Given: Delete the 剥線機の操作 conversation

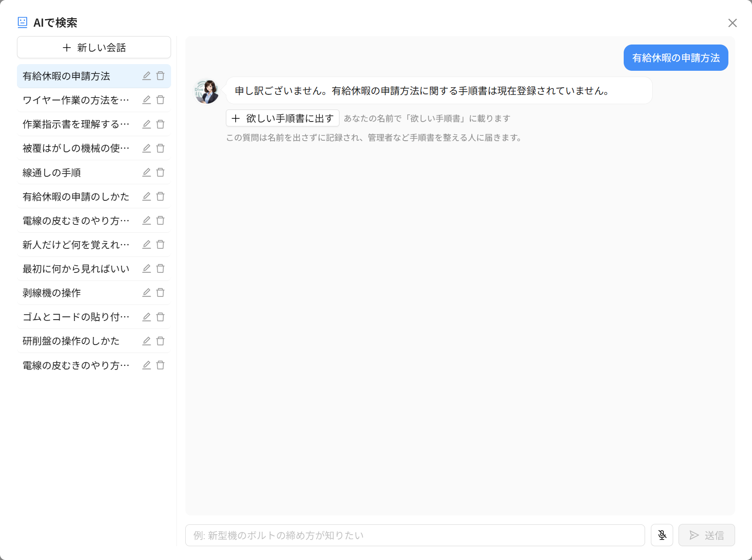Looking at the screenshot, I should [160, 292].
